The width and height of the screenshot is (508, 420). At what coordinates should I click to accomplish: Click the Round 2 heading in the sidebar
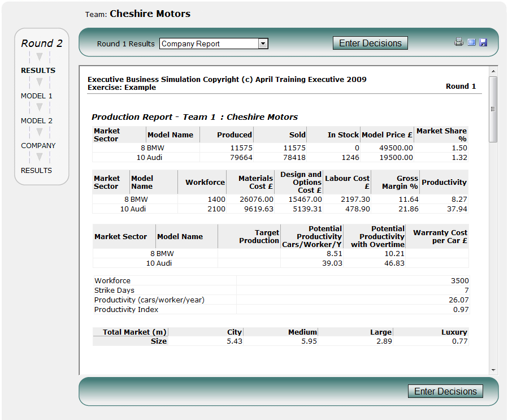42,43
